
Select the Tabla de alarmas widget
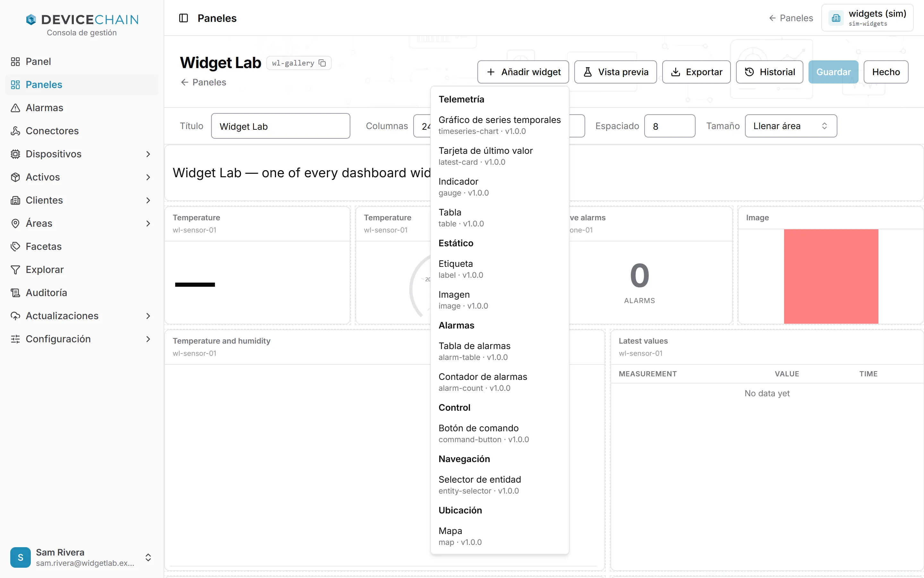tap(500, 351)
